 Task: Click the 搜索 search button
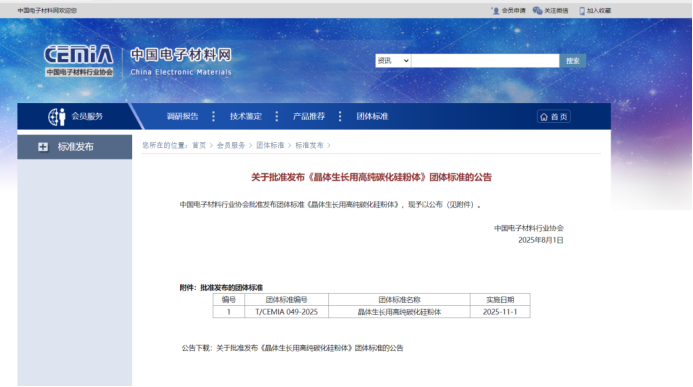tap(573, 61)
